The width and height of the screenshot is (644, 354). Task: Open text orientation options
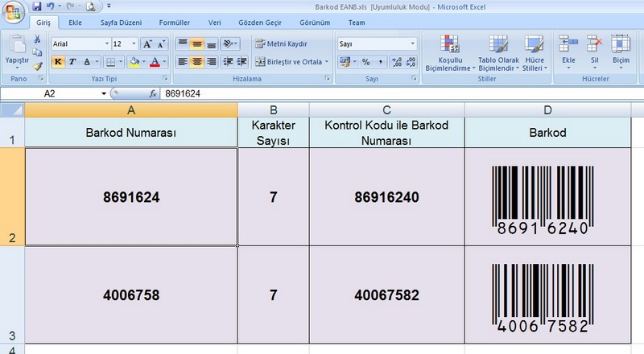coord(229,43)
